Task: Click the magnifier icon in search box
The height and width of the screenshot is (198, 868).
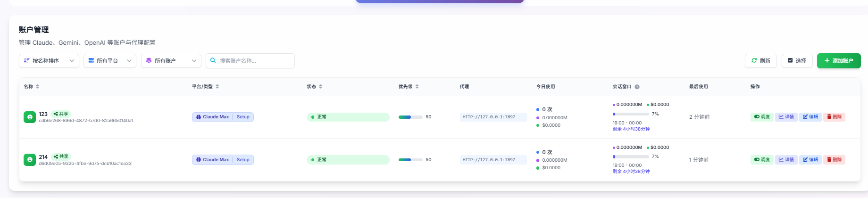Action: 213,60
